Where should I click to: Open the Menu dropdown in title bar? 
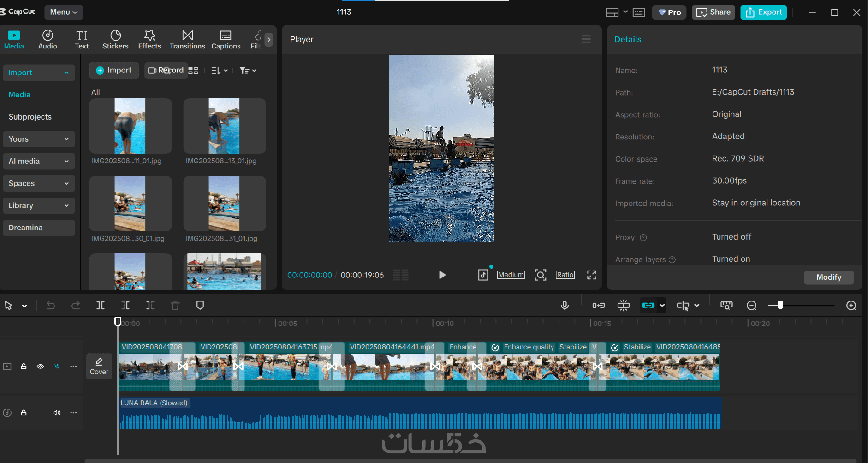[63, 12]
